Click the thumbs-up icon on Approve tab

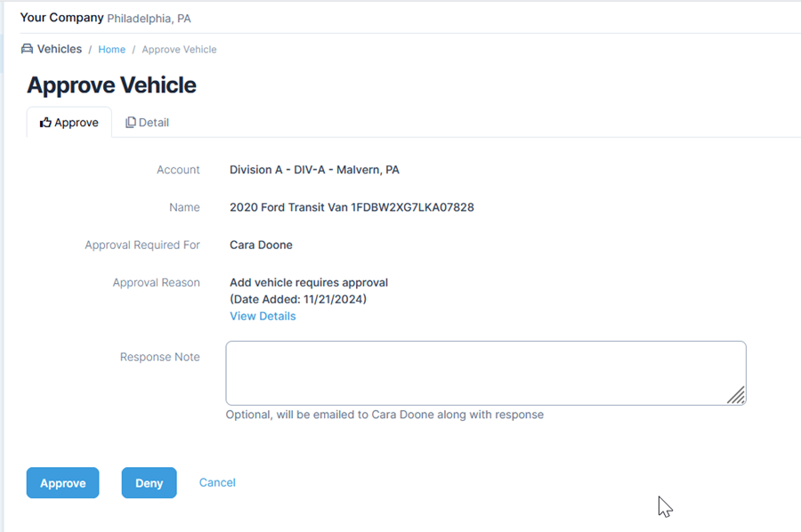45,123
